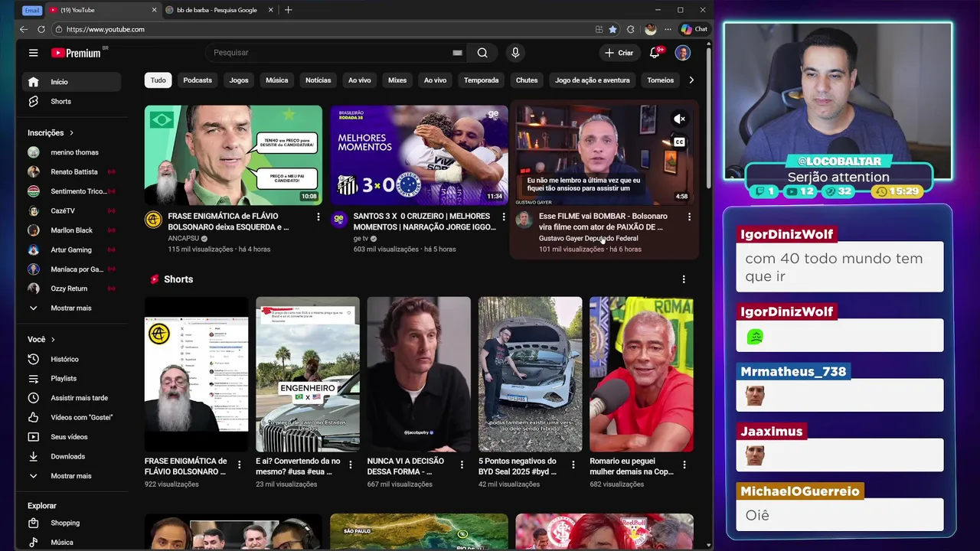Reload the page in the browser
Image resolution: width=980 pixels, height=551 pixels.
pos(40,29)
